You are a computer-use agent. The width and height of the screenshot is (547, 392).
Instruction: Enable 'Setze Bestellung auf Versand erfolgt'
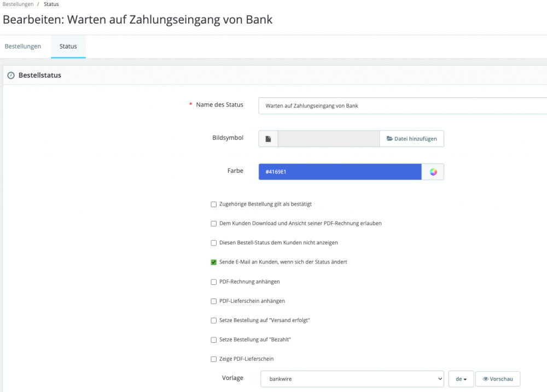coord(213,320)
